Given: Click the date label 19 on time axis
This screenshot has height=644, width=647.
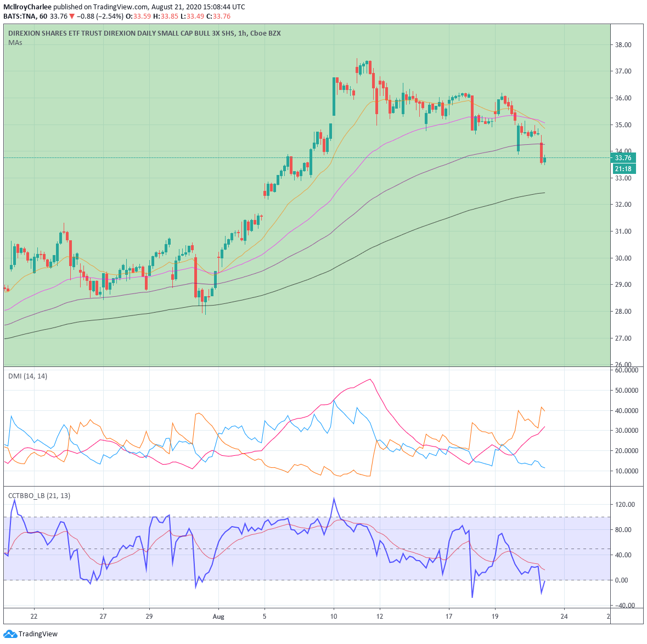Looking at the screenshot, I should (x=495, y=617).
